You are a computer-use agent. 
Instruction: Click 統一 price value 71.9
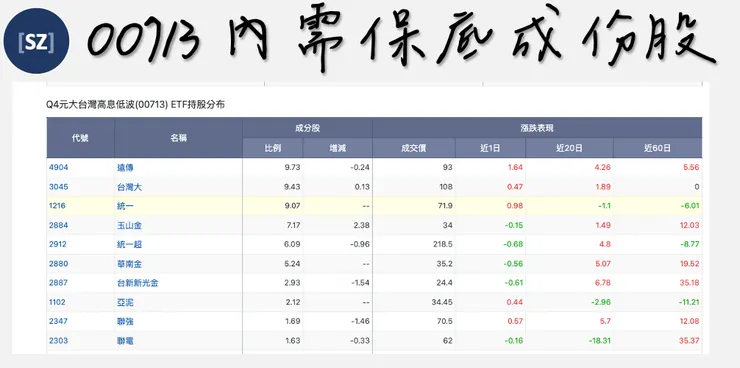445,206
